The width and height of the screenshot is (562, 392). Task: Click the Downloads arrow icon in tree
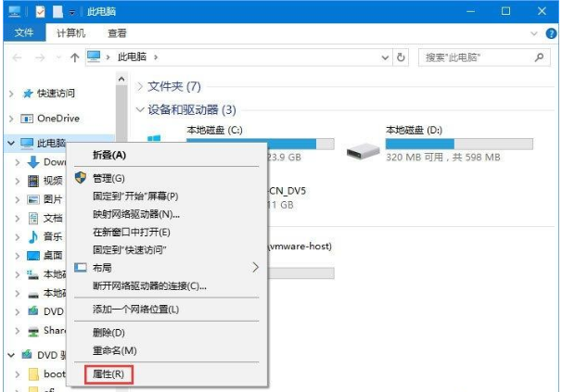tap(33, 162)
